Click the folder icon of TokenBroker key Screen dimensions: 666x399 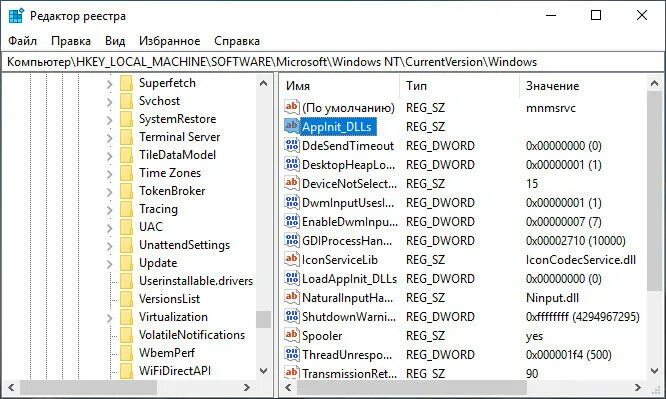[x=127, y=191]
